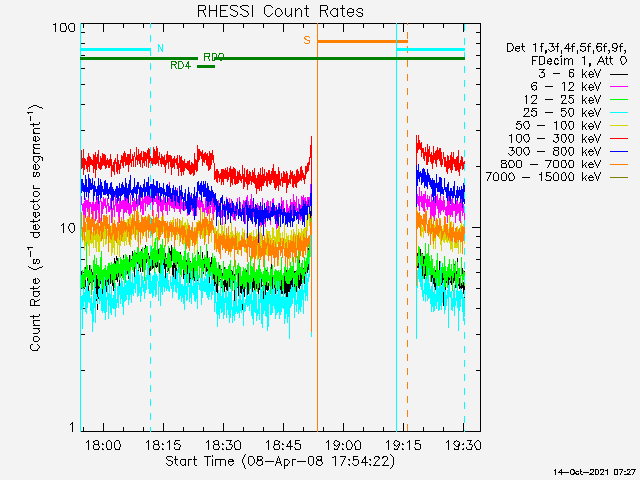Select the '300 - 800 keV' legend label

coord(555,151)
